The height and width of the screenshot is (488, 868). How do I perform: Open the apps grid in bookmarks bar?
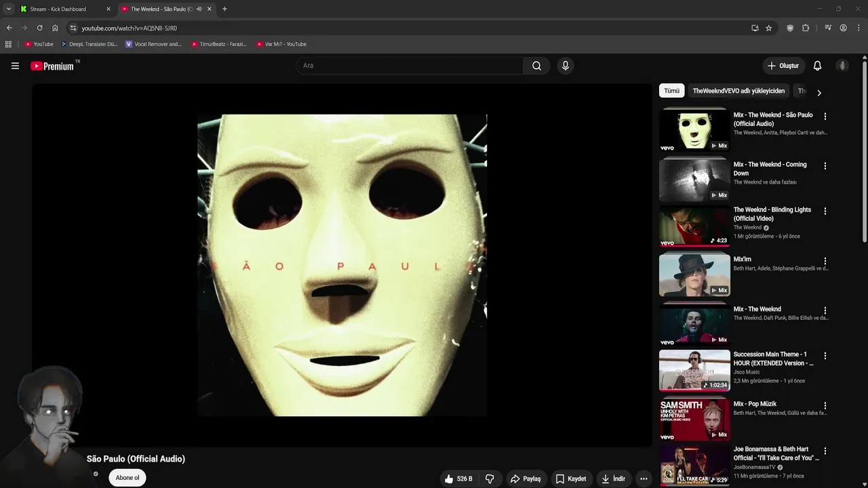click(x=8, y=44)
